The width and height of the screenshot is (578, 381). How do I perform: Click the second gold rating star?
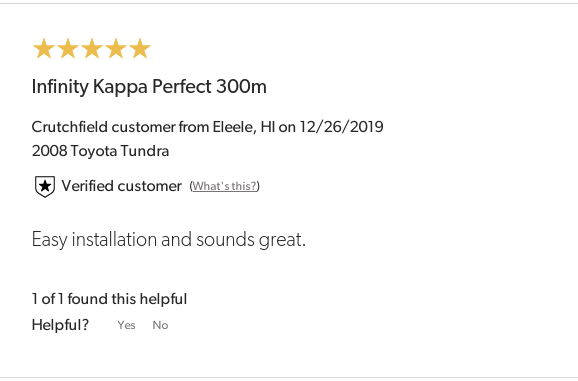68,49
